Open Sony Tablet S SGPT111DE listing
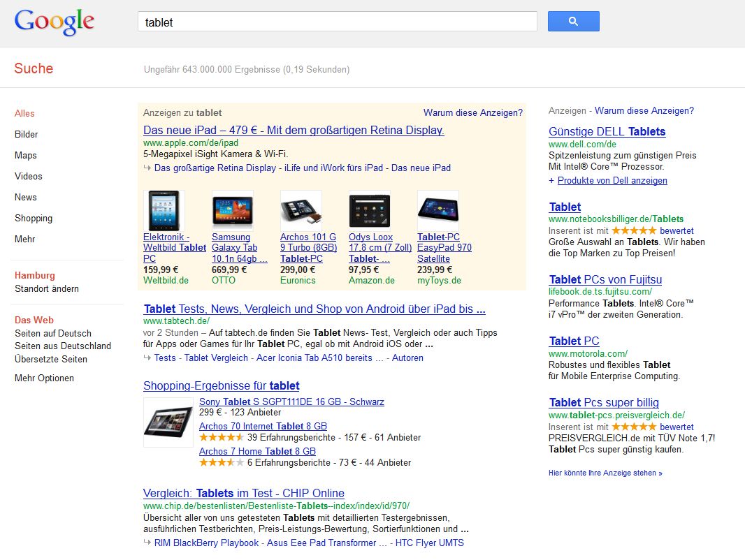The height and width of the screenshot is (560, 745). click(x=291, y=401)
